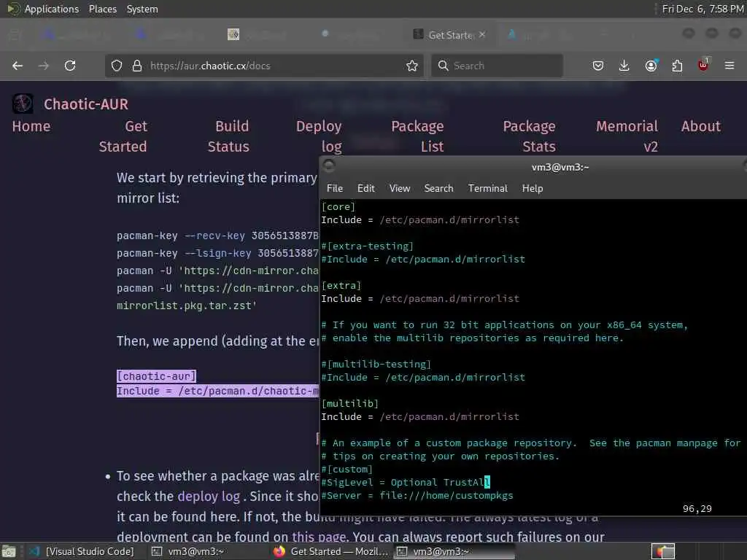
Task: Open the terminal File menu
Action: pos(335,189)
